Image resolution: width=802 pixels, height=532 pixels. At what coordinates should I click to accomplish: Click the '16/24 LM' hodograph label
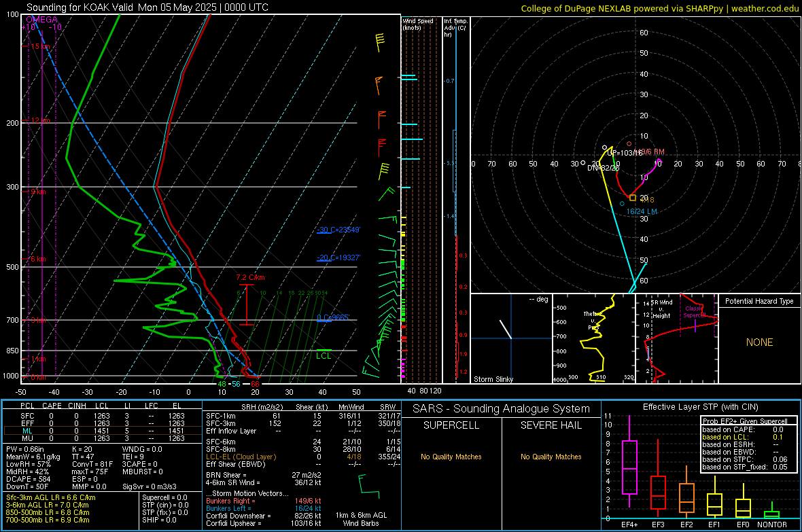click(x=642, y=211)
